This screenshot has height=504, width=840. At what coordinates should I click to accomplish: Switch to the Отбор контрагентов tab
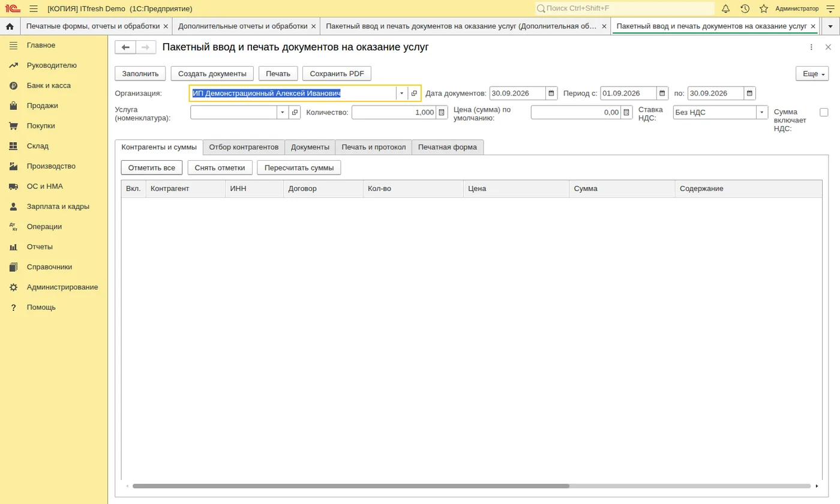pyautogui.click(x=244, y=147)
